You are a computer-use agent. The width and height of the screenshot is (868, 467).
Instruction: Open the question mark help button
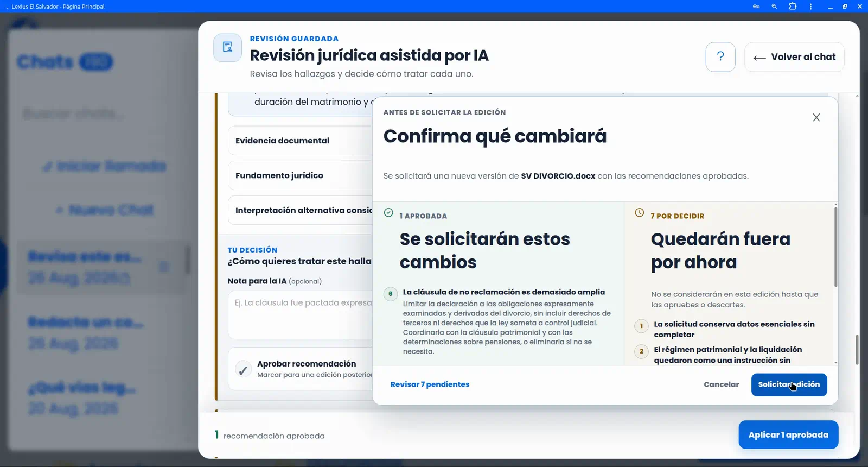tap(720, 57)
